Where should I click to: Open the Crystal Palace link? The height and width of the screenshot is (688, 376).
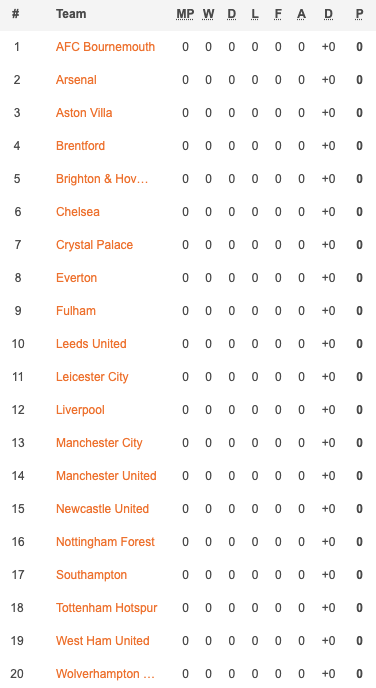tap(94, 244)
